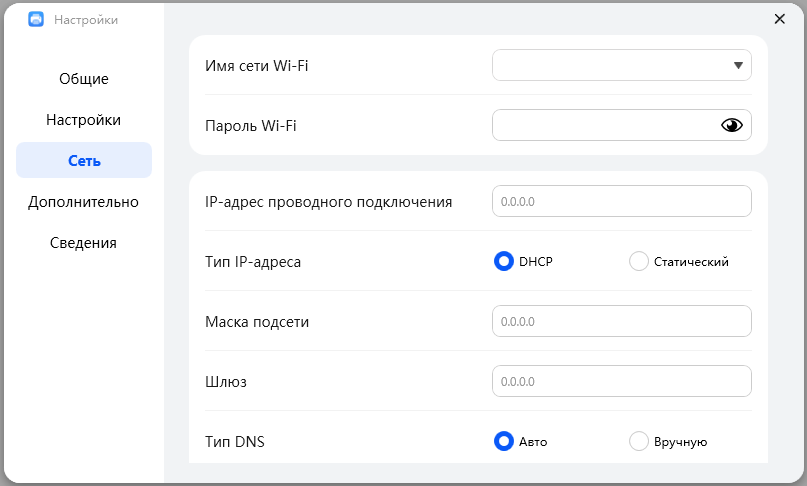Screen dimensions: 807x486
Task: Choose Вручную for DNS type
Action: (x=639, y=441)
